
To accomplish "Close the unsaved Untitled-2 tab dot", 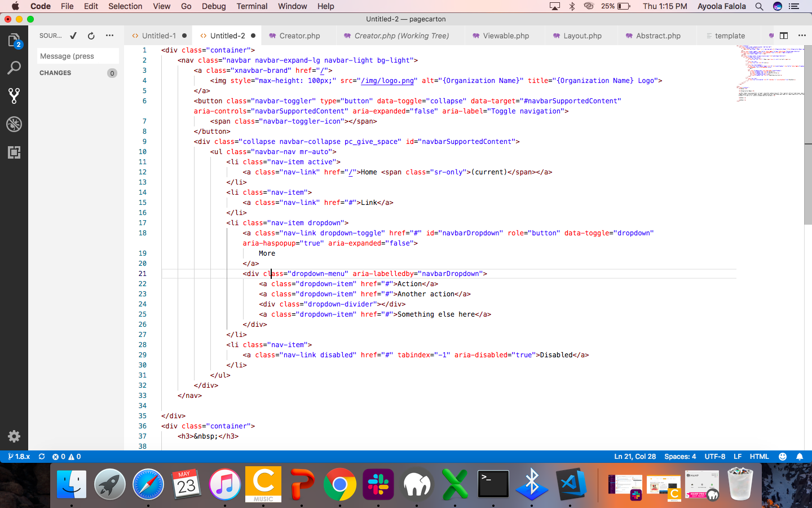I will tap(253, 36).
